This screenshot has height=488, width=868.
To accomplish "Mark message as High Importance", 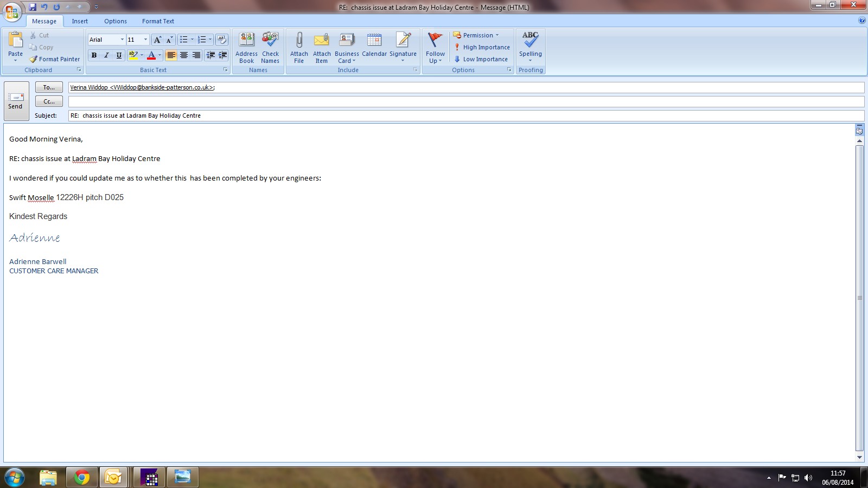I will tap(482, 47).
